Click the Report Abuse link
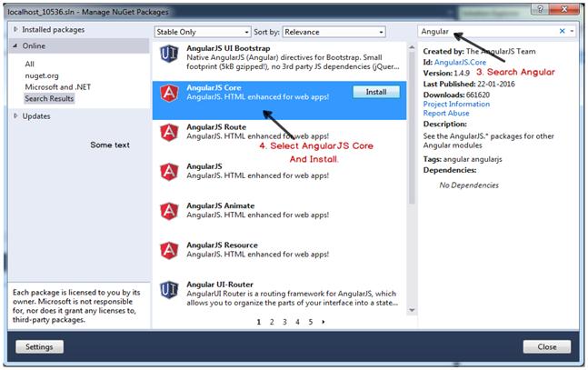 tap(446, 113)
